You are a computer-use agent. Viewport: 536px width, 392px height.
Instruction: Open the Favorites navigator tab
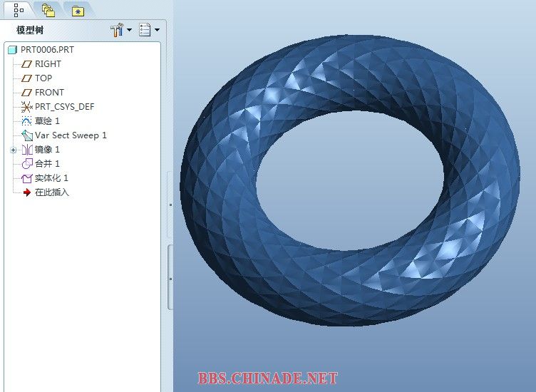(x=78, y=11)
